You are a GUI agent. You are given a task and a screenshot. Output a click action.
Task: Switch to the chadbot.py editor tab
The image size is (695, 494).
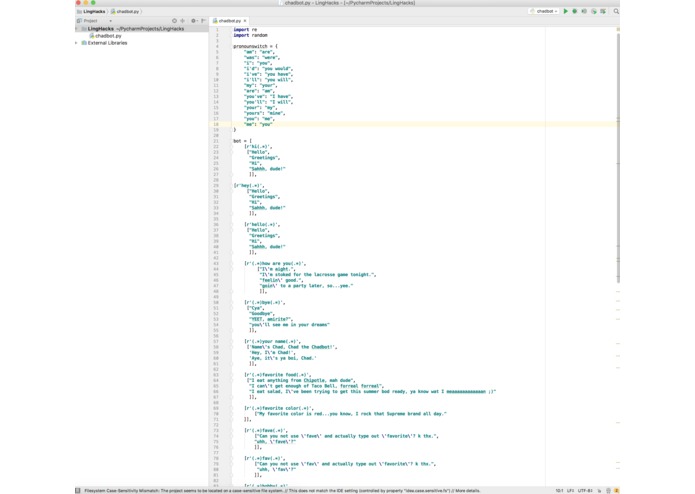point(227,21)
